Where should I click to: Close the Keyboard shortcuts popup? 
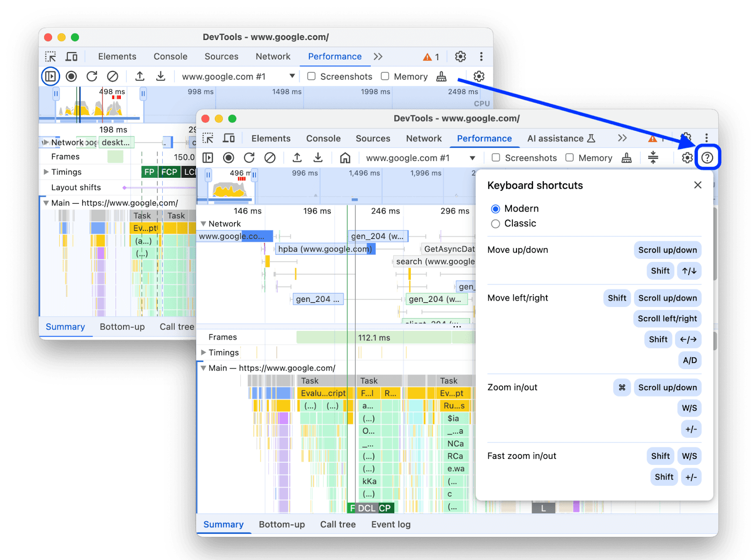pyautogui.click(x=698, y=185)
